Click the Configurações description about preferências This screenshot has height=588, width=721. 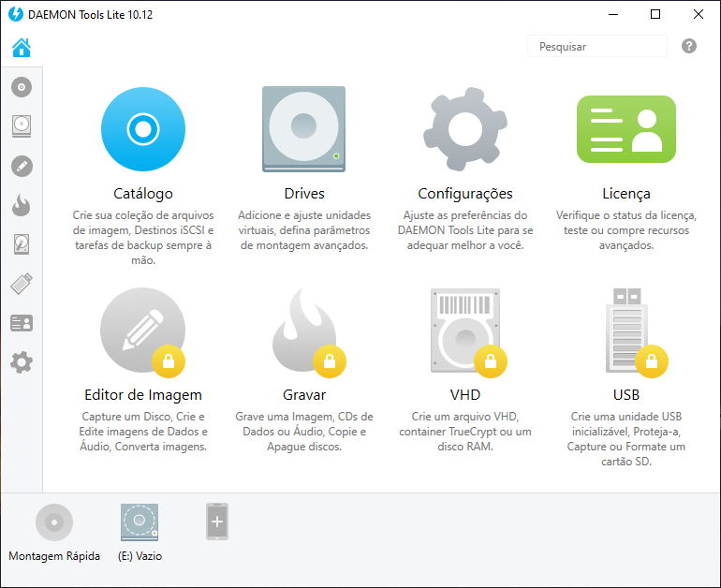(464, 230)
